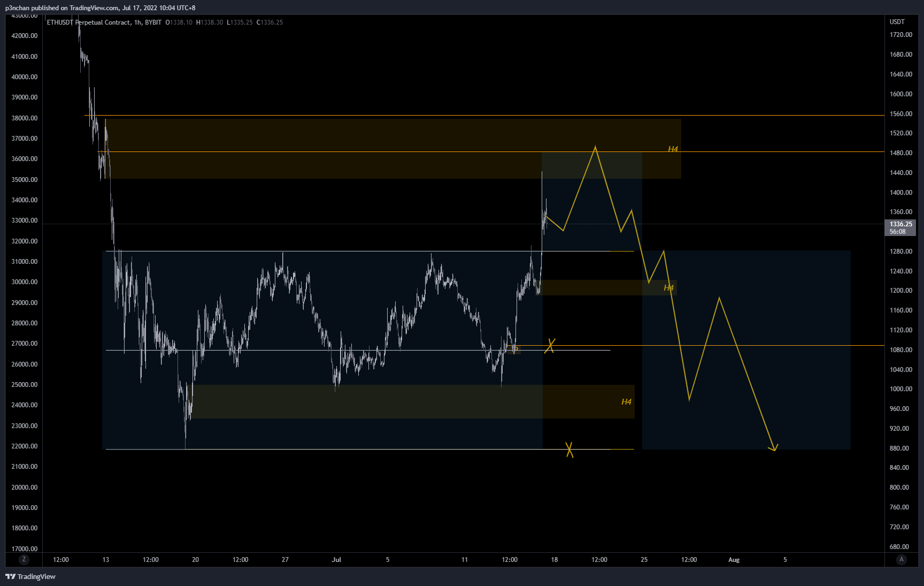This screenshot has height=586, width=924.
Task: Click the yellow X marker near the 880 line
Action: (x=569, y=450)
